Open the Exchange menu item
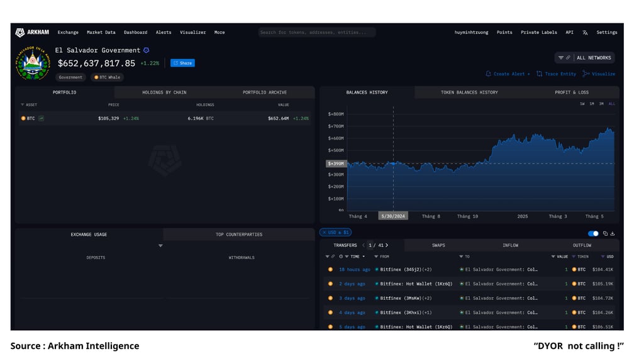644x354 pixels. pos(68,33)
